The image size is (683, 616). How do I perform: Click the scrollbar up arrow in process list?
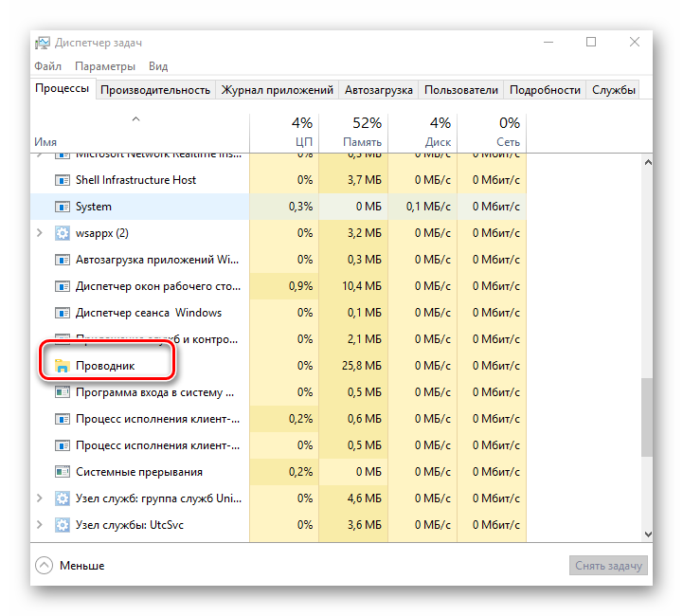point(648,162)
